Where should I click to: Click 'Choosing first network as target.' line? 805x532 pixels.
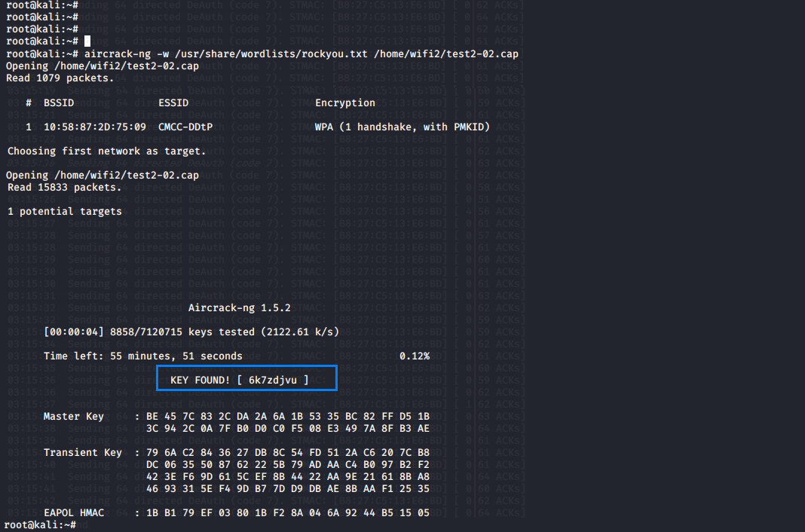106,151
